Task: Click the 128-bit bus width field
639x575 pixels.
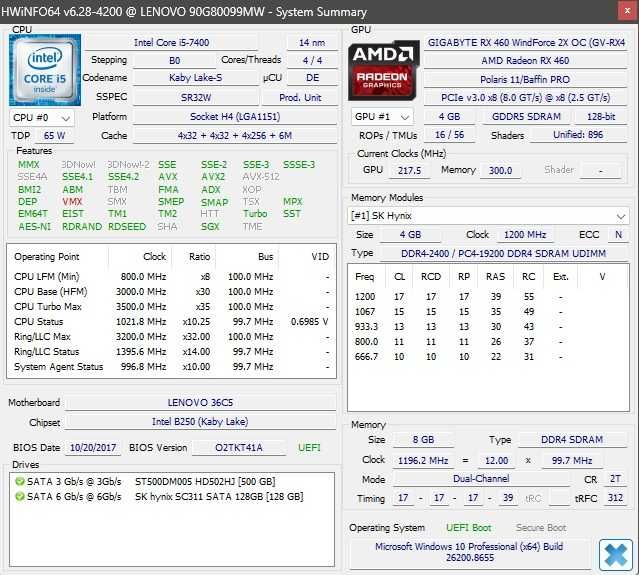Action: (601, 117)
